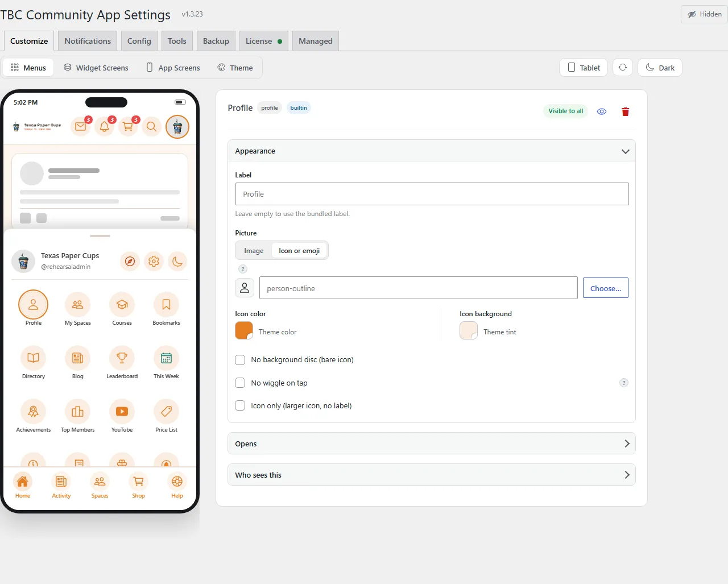This screenshot has height=584, width=728.
Task: Select the Icon or emoji picture option
Action: tap(299, 251)
